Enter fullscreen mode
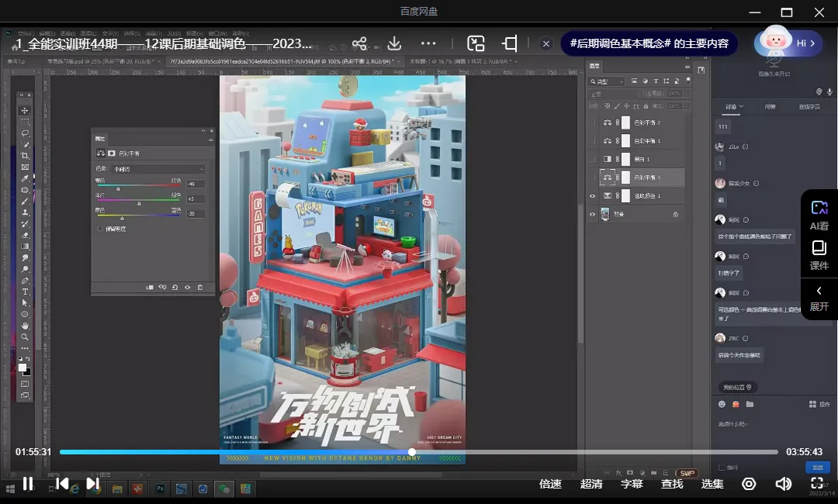The height and width of the screenshot is (504, 838). click(817, 484)
